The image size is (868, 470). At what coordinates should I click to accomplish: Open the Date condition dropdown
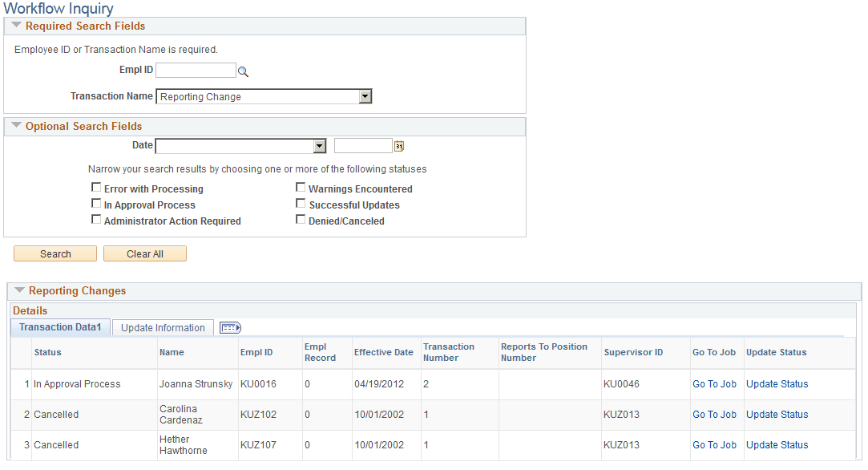(319, 145)
